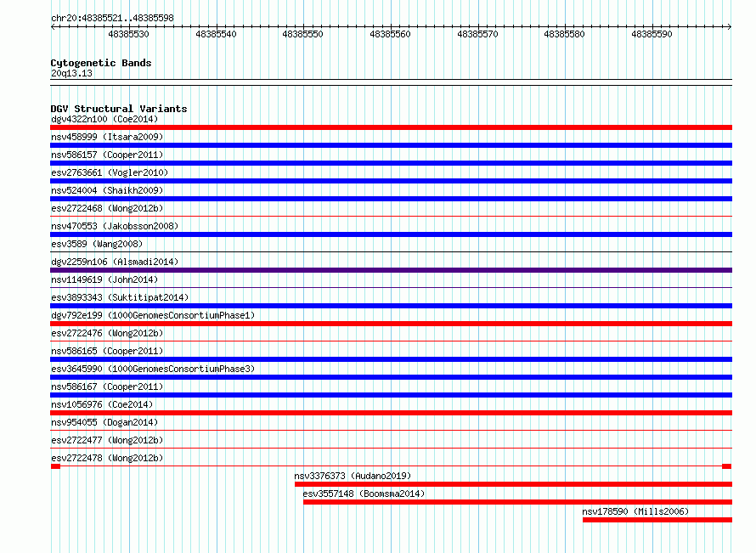This screenshot has height=553, width=756.
Task: Select nsv1056976 (Coe2014) label
Action: tap(102, 404)
